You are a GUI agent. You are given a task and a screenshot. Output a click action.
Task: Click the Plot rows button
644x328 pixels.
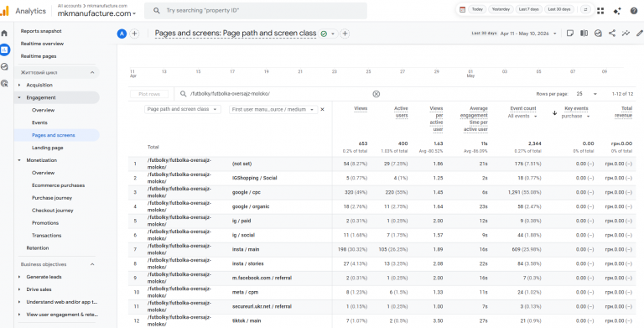[x=149, y=94]
